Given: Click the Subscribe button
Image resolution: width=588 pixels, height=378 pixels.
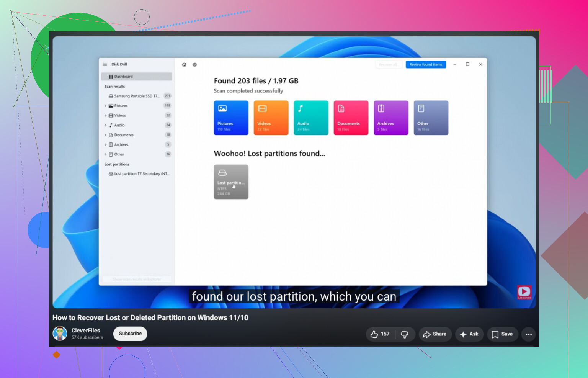Looking at the screenshot, I should 130,334.
